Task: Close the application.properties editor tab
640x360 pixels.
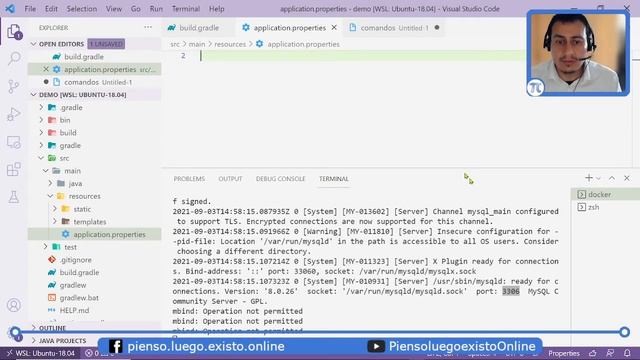Action: coord(334,27)
